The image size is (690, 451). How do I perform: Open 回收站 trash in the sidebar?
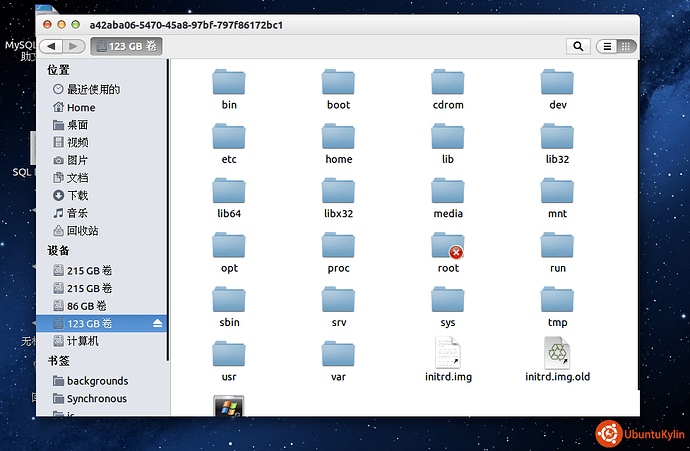pos(82,230)
